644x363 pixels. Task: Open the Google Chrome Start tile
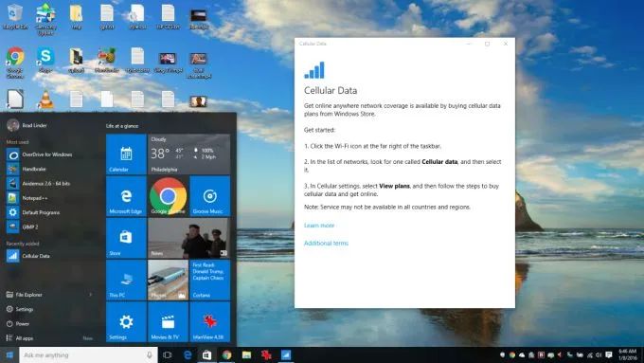[x=168, y=196]
